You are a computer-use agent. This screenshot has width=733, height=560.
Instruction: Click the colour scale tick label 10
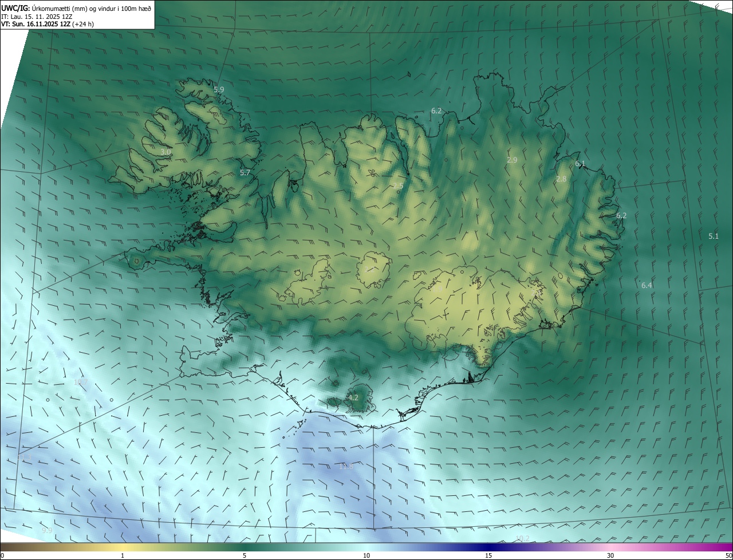click(366, 555)
